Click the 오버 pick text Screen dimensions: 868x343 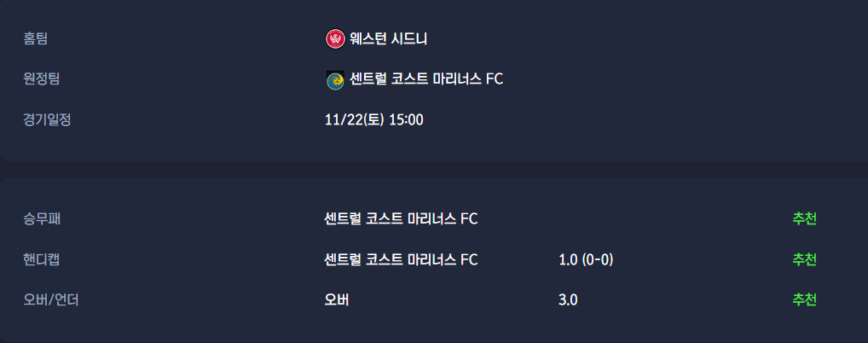click(338, 299)
